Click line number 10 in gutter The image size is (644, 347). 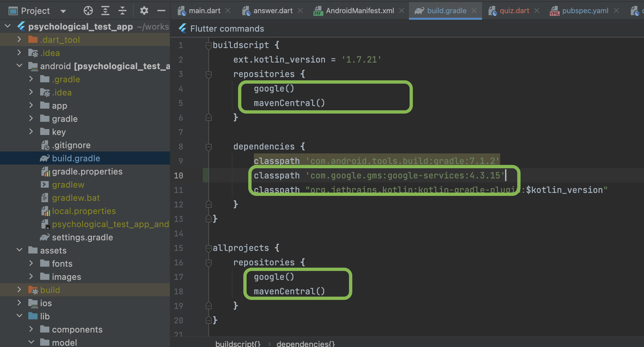pos(178,175)
